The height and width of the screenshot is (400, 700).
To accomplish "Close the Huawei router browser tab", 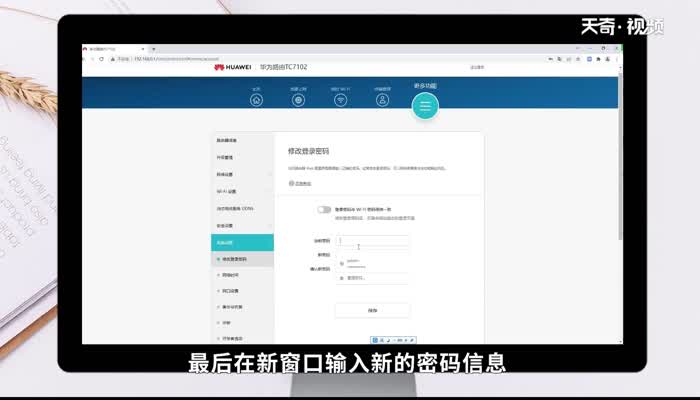I will pos(143,49).
